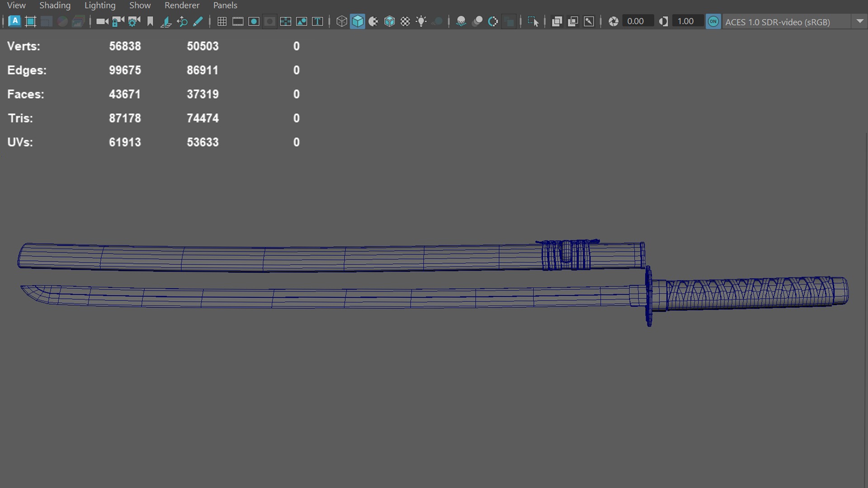Toggle the Lock Camera icon
The width and height of the screenshot is (868, 488).
(x=118, y=21)
